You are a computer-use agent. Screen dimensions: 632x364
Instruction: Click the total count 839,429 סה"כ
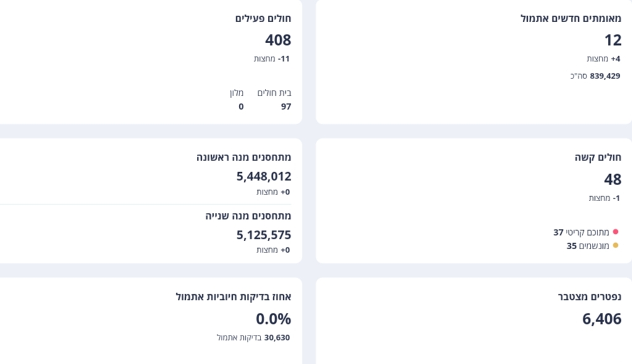[x=595, y=76]
